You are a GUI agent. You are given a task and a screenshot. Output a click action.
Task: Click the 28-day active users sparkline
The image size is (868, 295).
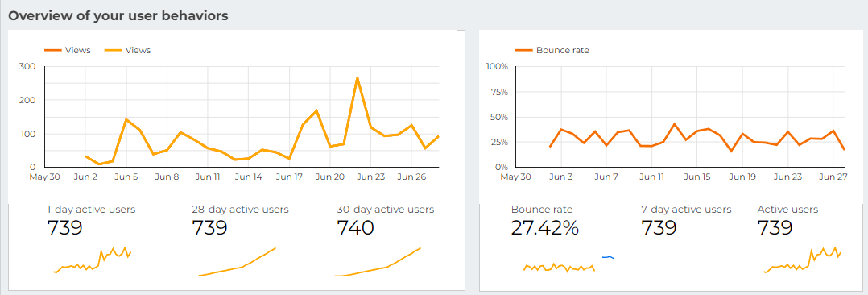[237, 262]
